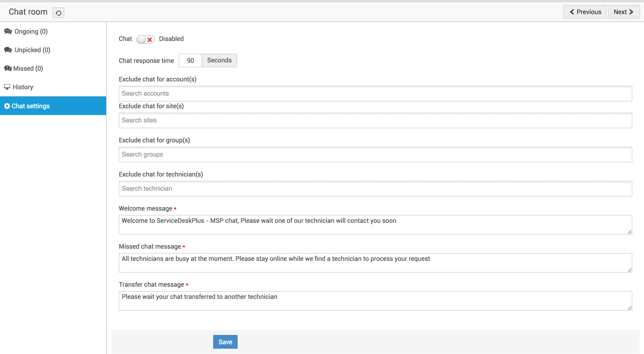Open the Search technician exclusion box
644x354 pixels.
pyautogui.click(x=375, y=188)
